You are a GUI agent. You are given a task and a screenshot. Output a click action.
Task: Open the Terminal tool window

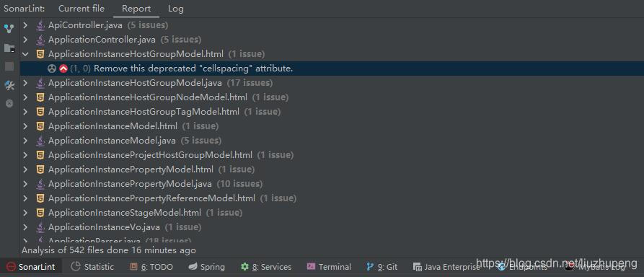(x=329, y=267)
